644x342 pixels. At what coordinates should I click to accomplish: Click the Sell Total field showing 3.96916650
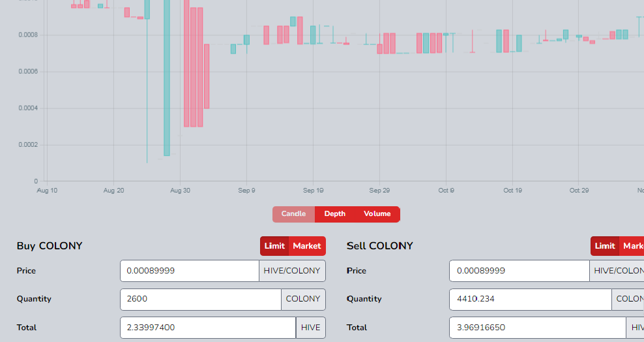coord(537,328)
